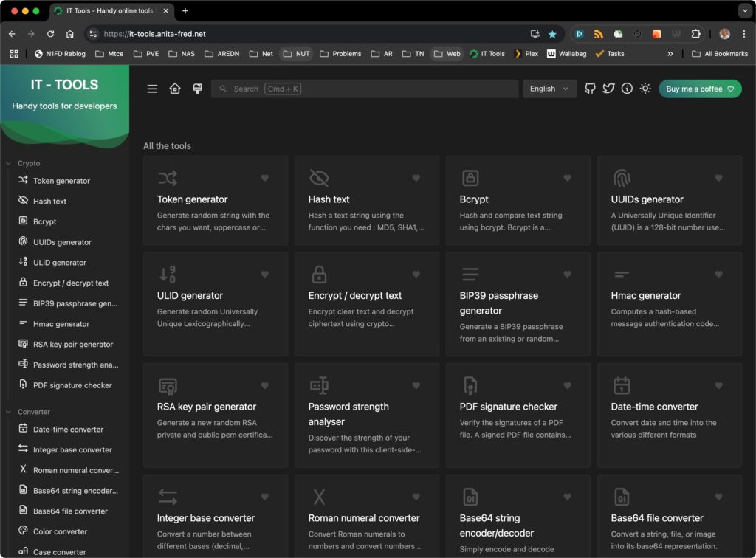Open the Bcrypt card lock-square icon
756x558 pixels.
[x=470, y=179]
